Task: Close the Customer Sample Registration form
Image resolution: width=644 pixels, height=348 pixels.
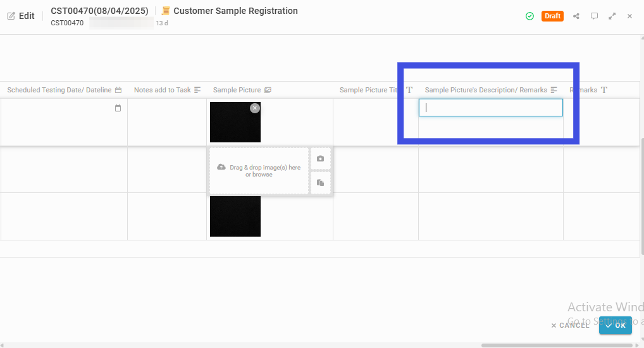Action: tap(629, 16)
